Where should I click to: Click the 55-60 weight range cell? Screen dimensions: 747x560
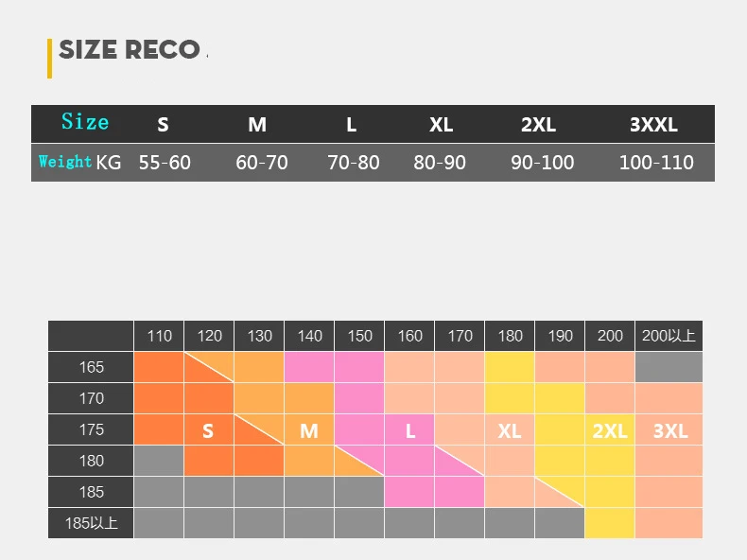pyautogui.click(x=165, y=163)
